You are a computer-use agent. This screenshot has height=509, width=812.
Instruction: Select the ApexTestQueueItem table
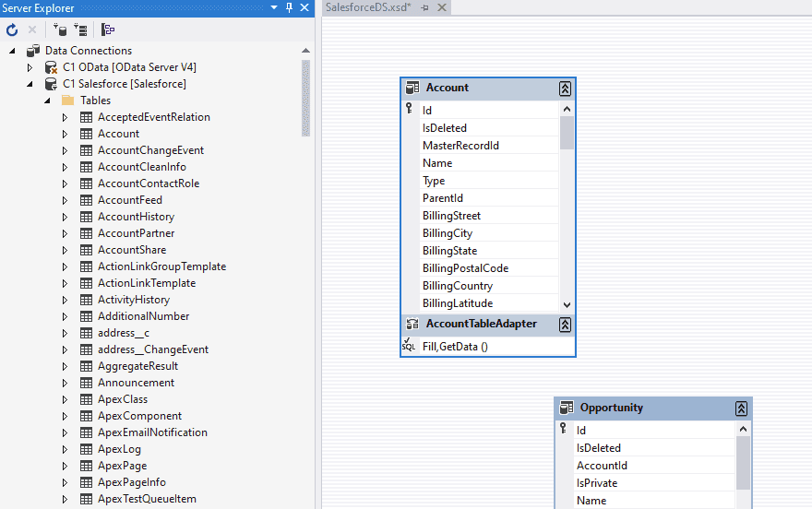[x=147, y=499]
